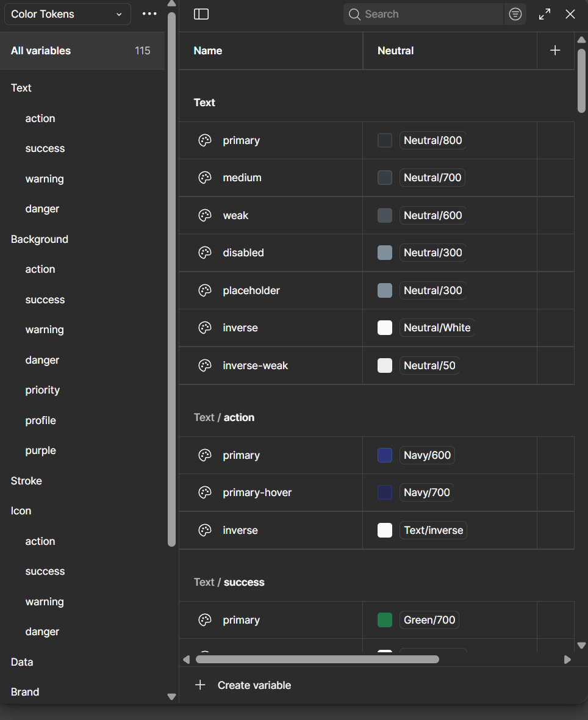Click the palette icon of Text/success primary

click(205, 621)
